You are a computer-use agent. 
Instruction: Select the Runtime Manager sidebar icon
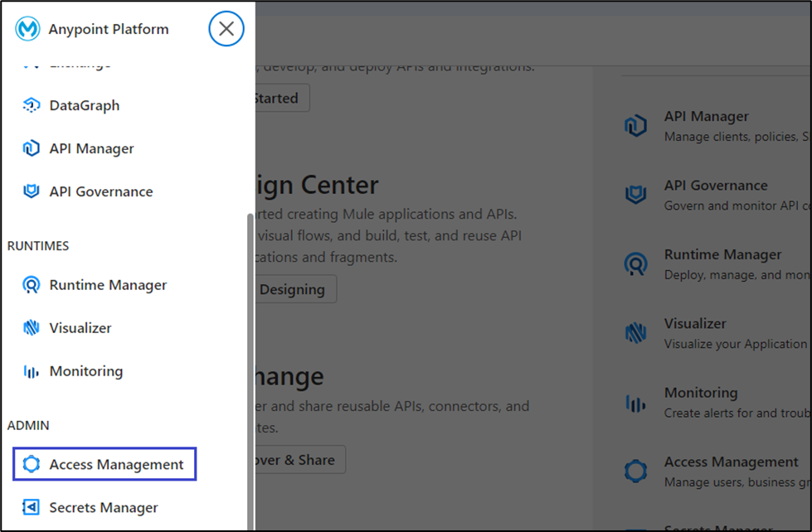(32, 285)
